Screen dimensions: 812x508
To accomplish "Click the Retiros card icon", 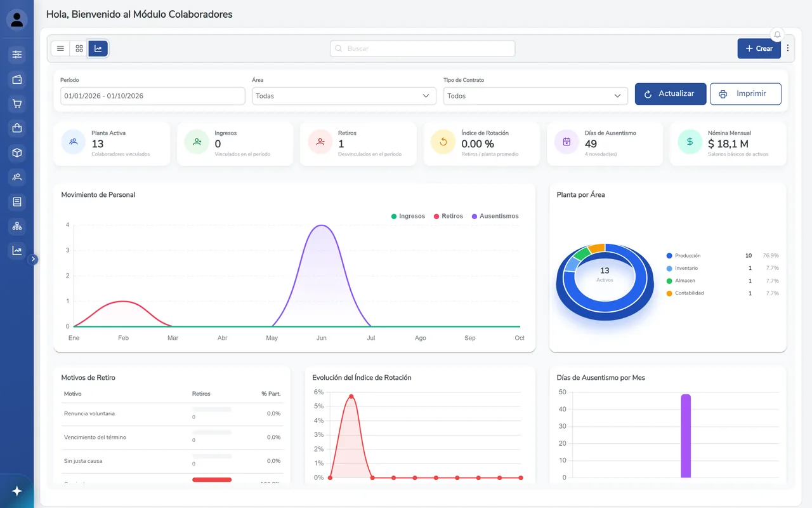I will coord(320,142).
